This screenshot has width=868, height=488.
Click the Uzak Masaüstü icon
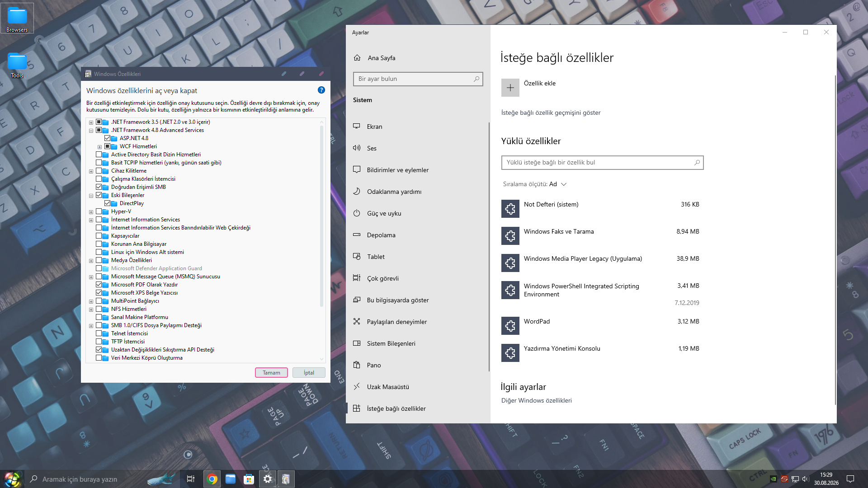click(x=357, y=387)
